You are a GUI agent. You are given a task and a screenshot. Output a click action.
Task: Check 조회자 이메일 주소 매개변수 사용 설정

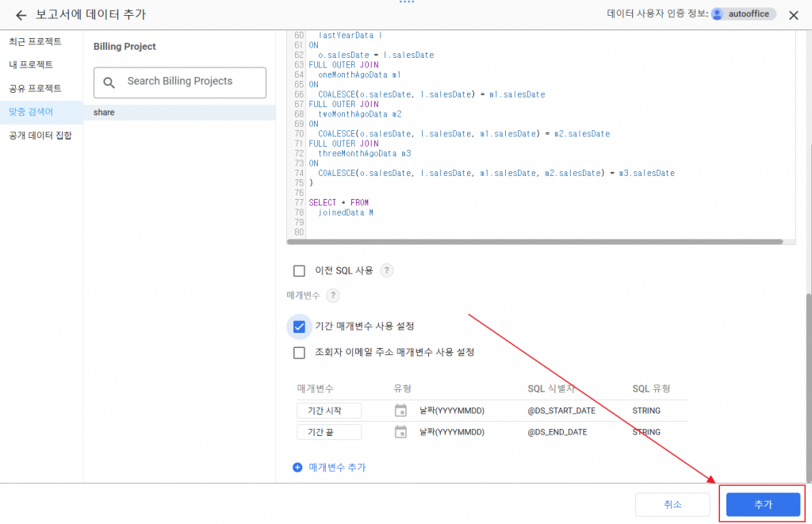[x=299, y=353]
